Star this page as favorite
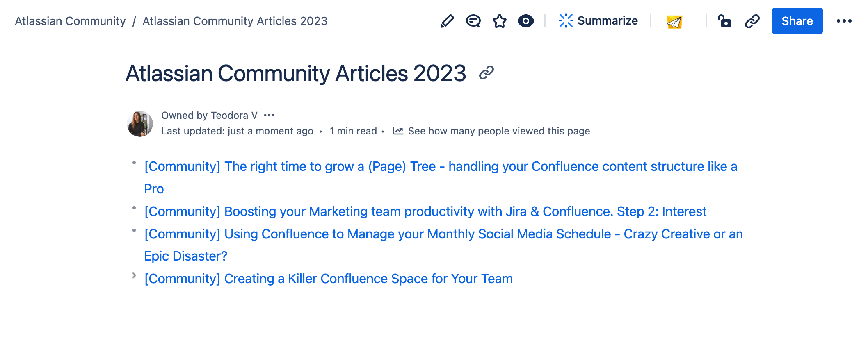The image size is (868, 345). [x=499, y=21]
